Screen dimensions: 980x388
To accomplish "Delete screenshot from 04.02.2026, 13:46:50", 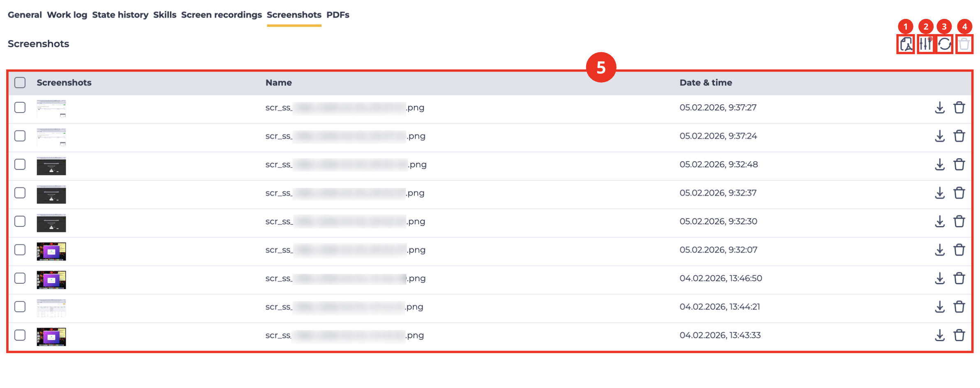I will [959, 278].
